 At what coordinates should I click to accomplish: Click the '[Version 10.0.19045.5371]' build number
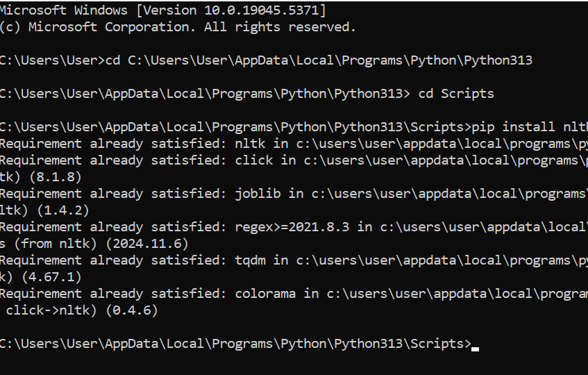[x=233, y=10]
